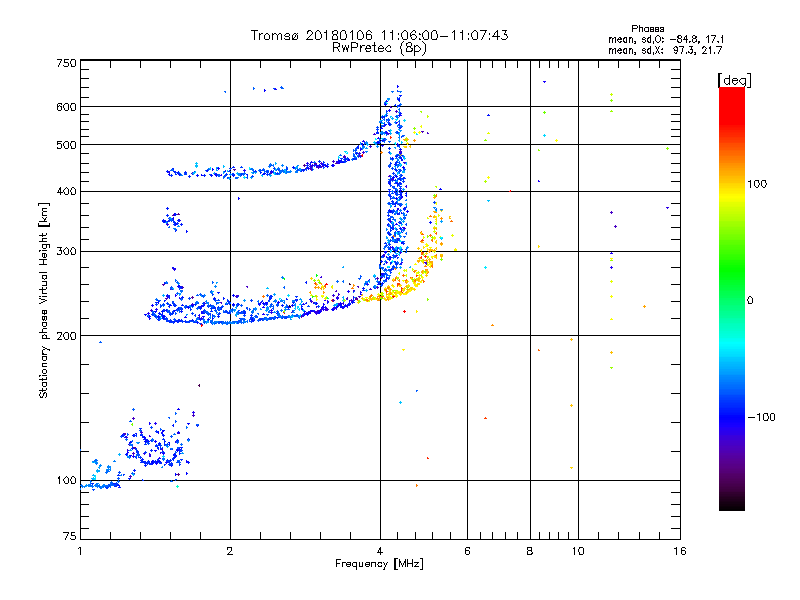
Task: Click the x-axis tick label '8'
Action: pyautogui.click(x=530, y=551)
